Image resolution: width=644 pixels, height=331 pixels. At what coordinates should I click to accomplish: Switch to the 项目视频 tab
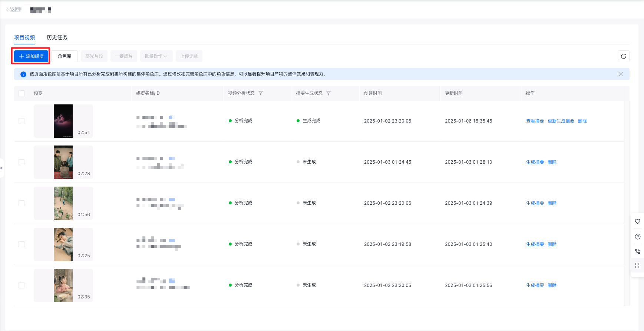24,37
